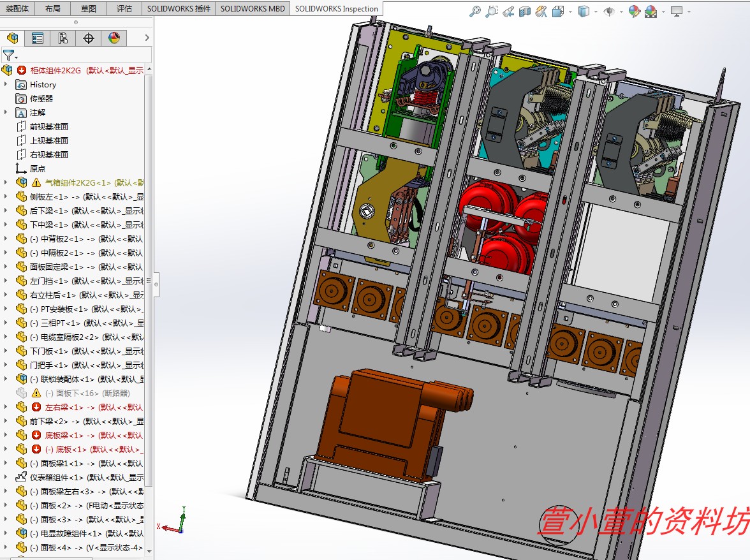
Task: Select the 三相PT<1> part
Action: [87, 323]
